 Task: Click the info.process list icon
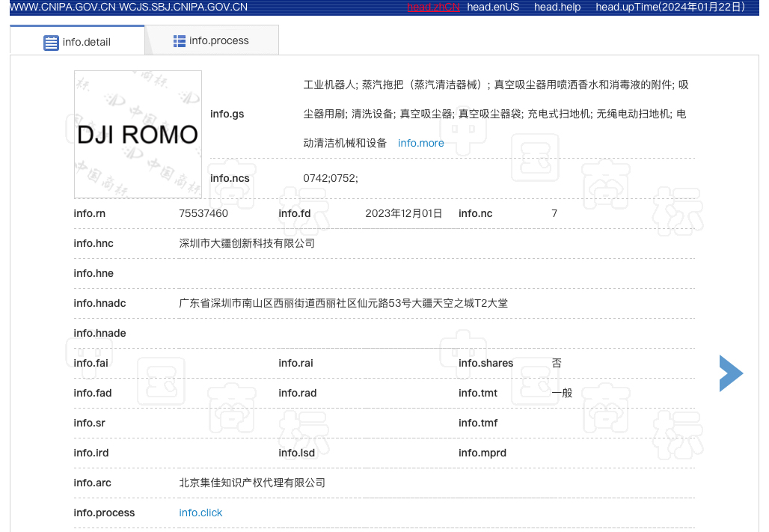click(x=179, y=41)
